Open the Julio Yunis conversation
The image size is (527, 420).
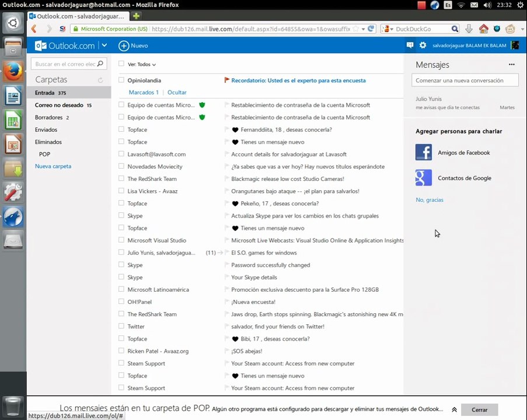(465, 103)
